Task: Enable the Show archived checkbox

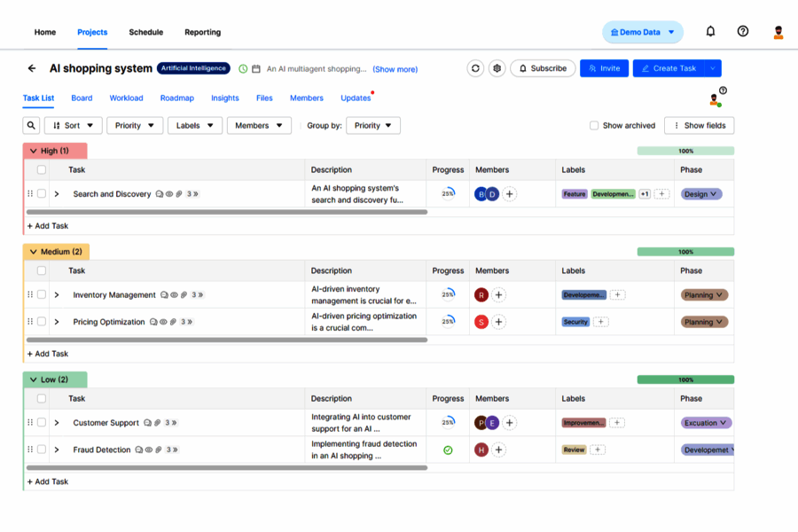Action: tap(593, 125)
